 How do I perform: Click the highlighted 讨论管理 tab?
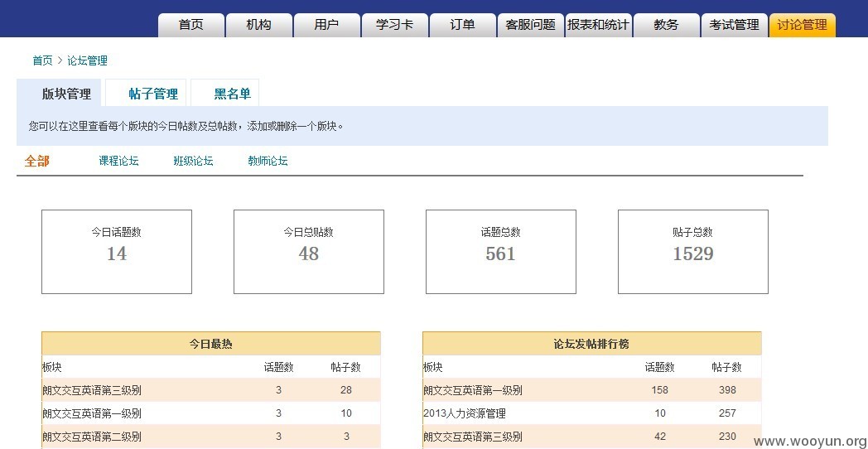(x=802, y=25)
